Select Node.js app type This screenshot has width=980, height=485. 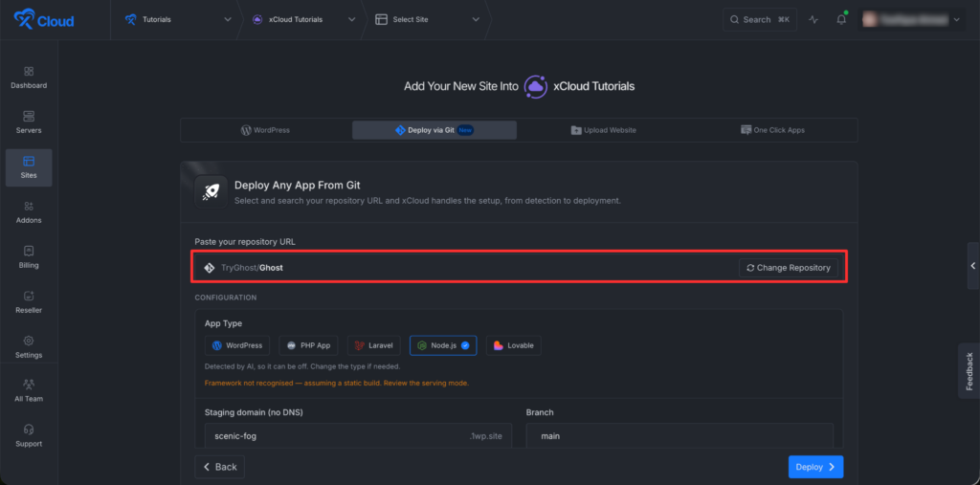pyautogui.click(x=443, y=345)
